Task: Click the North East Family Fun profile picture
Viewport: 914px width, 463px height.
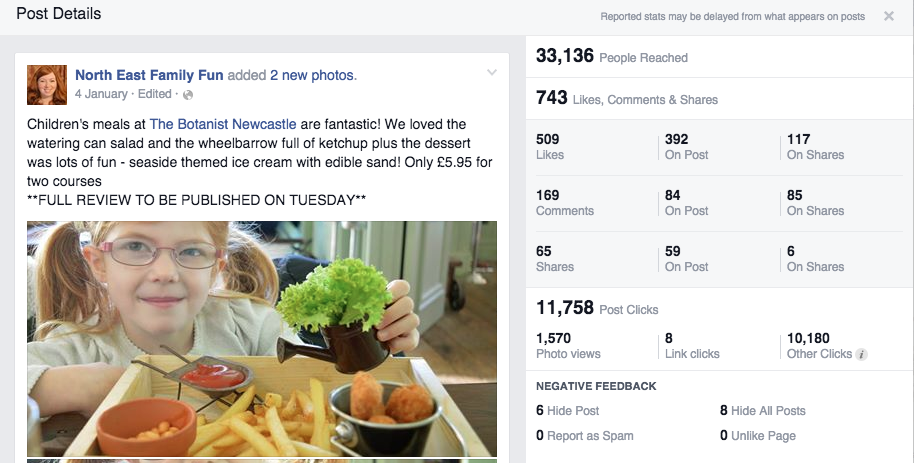Action: 46,84
